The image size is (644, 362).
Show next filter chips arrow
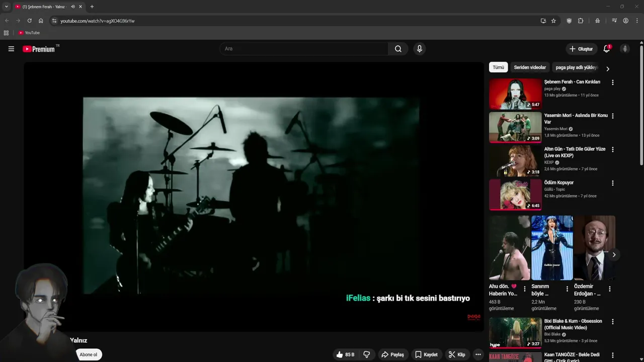[608, 69]
